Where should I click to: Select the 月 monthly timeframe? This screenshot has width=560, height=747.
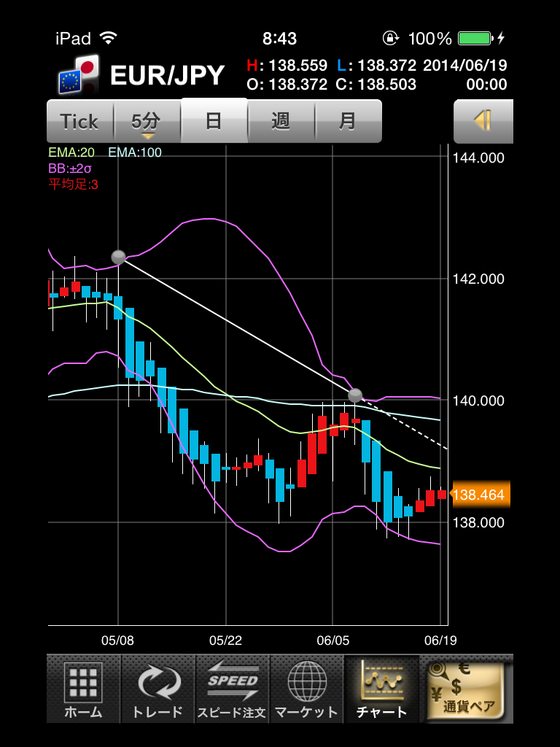348,122
